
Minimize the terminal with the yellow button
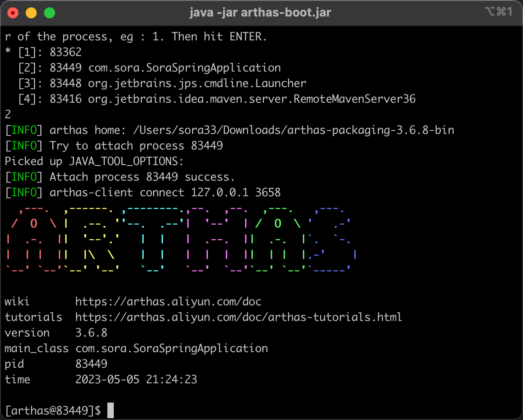tap(31, 13)
